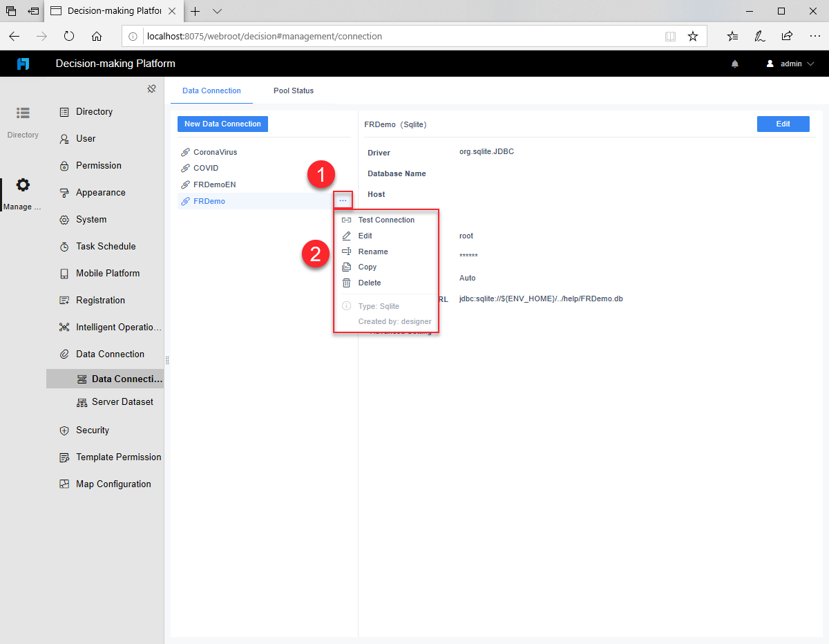Click the link icon beside CoronaVirus connection

tap(185, 151)
